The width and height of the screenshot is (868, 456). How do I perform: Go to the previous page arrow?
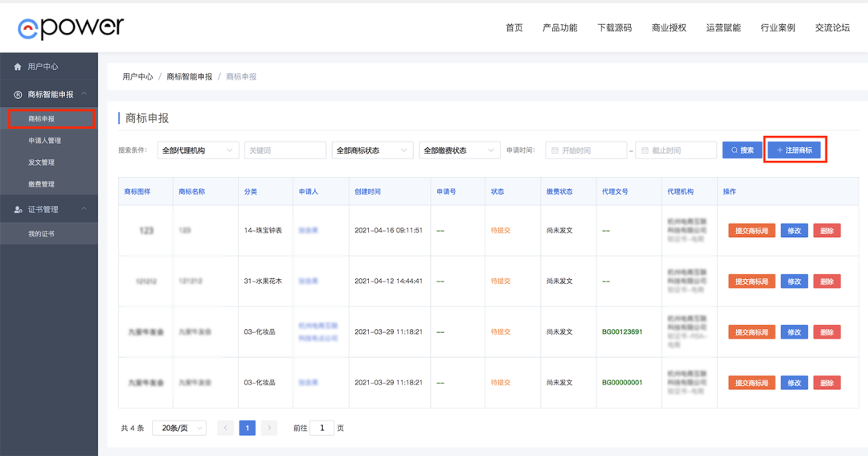coord(225,428)
